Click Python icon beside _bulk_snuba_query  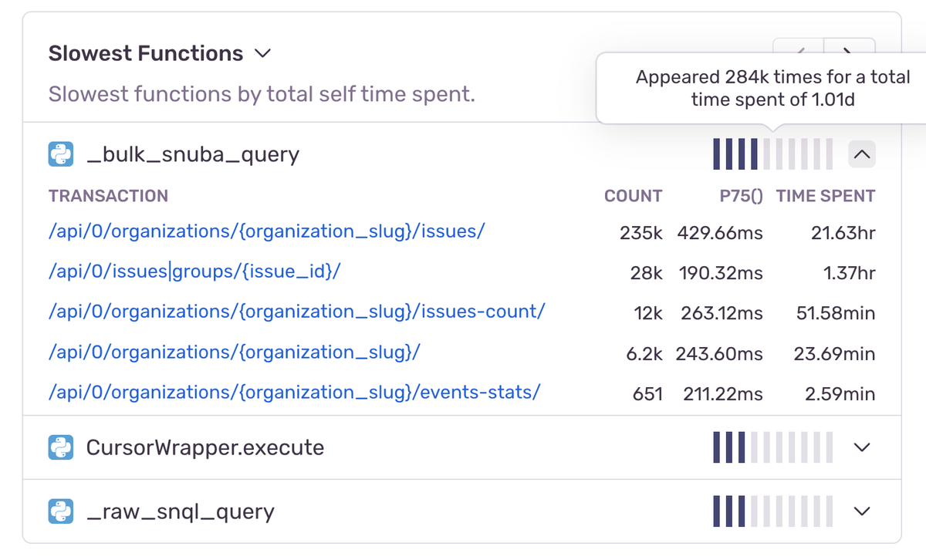click(60, 155)
